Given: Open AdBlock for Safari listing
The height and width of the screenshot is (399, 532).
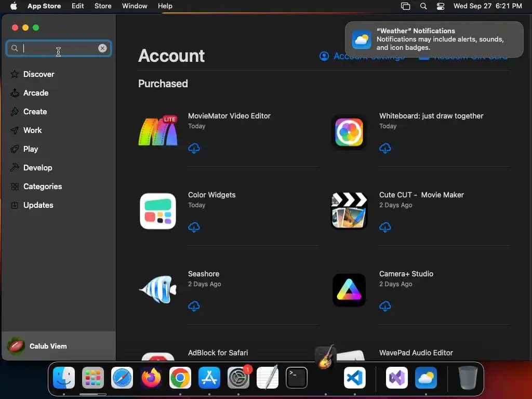Looking at the screenshot, I should (x=218, y=353).
